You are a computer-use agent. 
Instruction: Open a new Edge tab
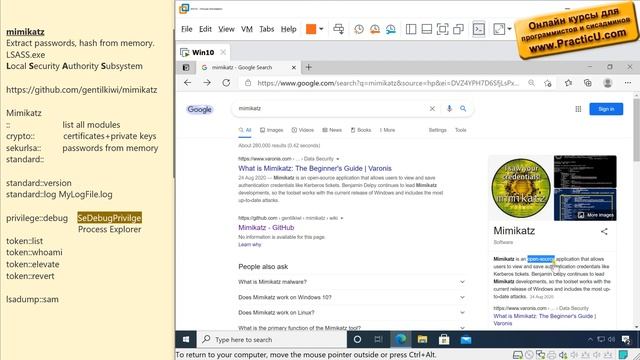309,67
